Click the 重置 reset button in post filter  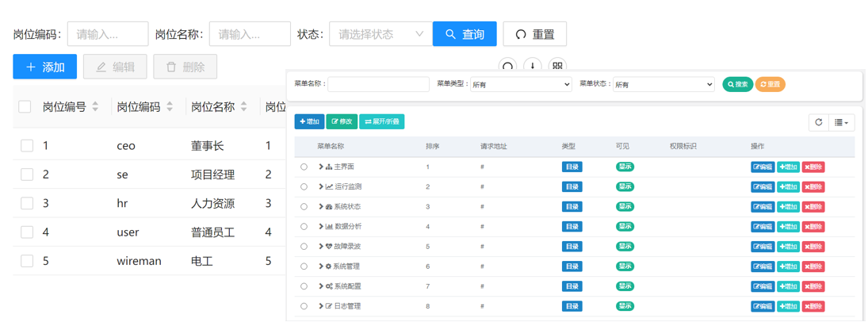pyautogui.click(x=534, y=34)
